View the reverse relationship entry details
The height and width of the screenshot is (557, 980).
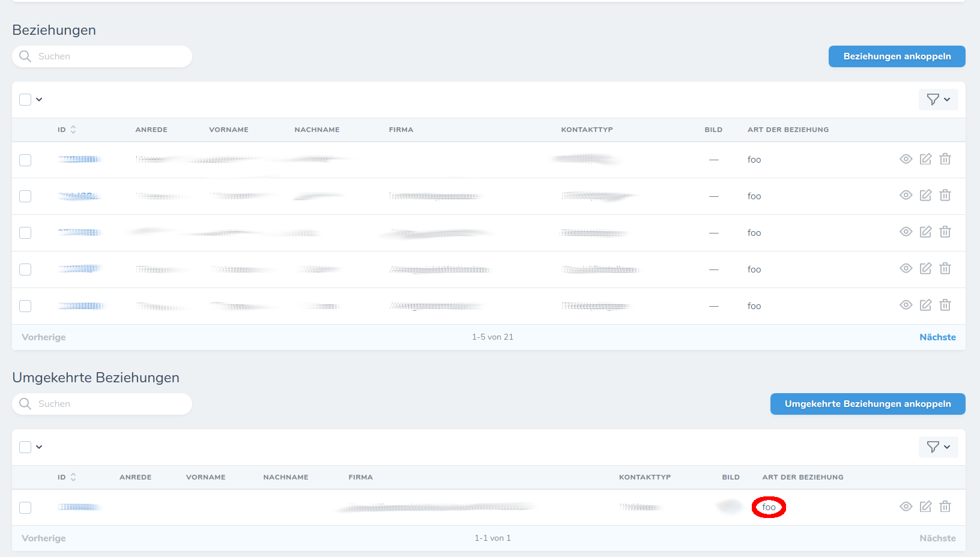(906, 507)
